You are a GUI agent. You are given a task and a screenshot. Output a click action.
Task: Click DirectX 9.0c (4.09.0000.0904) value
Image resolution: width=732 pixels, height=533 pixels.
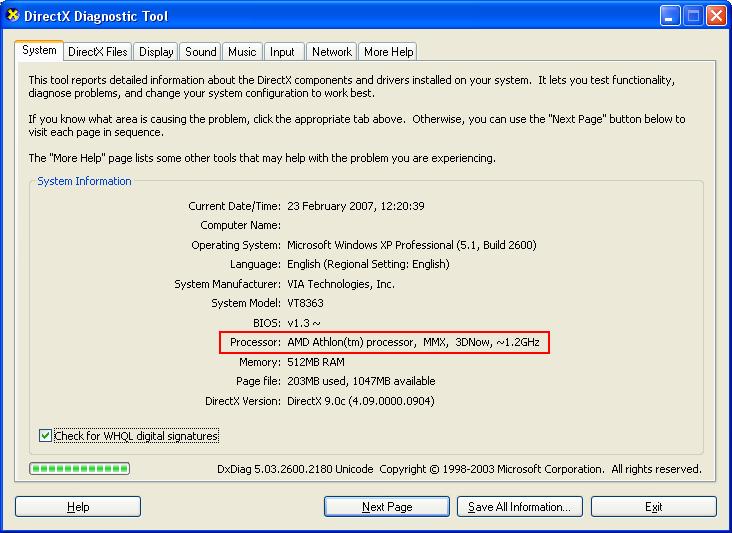[x=361, y=401]
